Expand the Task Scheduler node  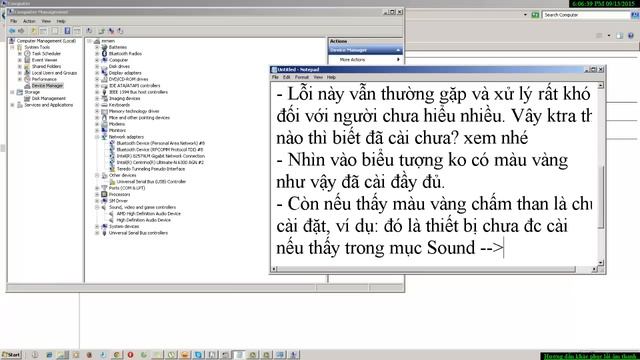[20, 54]
